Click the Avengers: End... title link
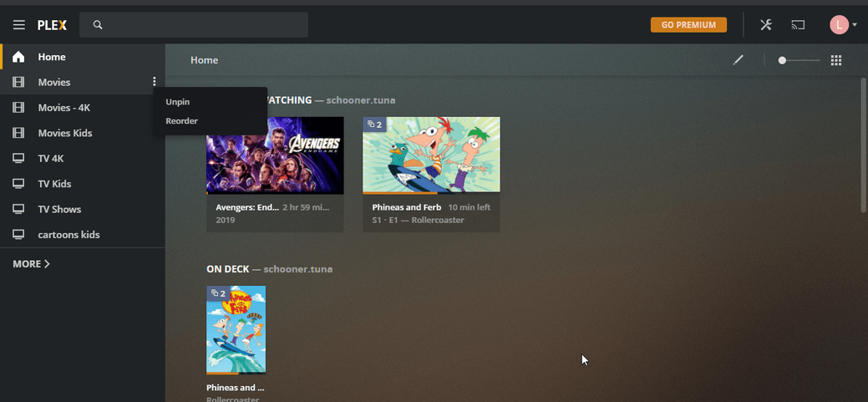The width and height of the screenshot is (868, 402). coord(247,207)
